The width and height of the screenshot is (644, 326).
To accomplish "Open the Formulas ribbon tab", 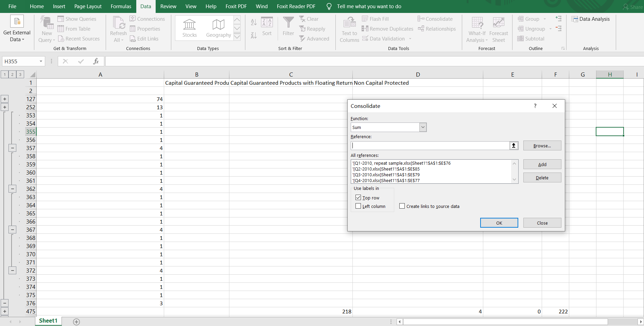I will (x=121, y=6).
